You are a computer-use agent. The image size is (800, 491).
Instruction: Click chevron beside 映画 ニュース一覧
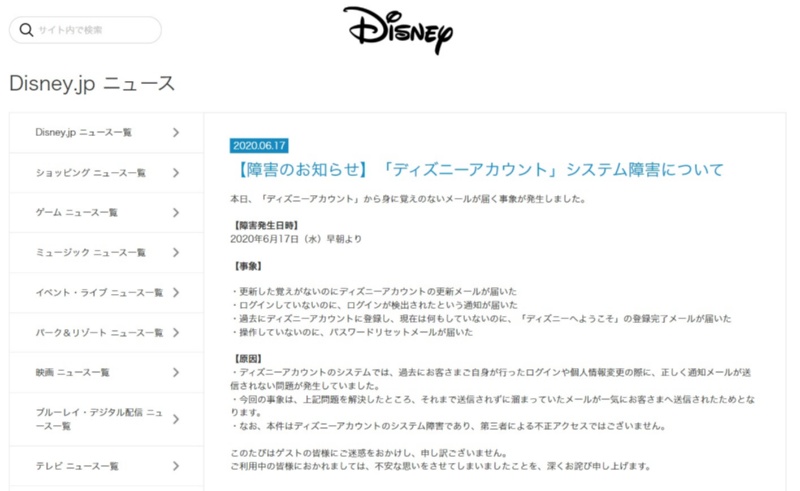176,373
